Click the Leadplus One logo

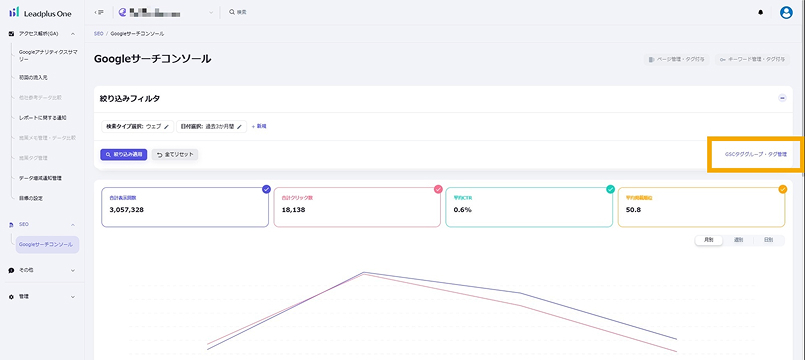point(40,13)
